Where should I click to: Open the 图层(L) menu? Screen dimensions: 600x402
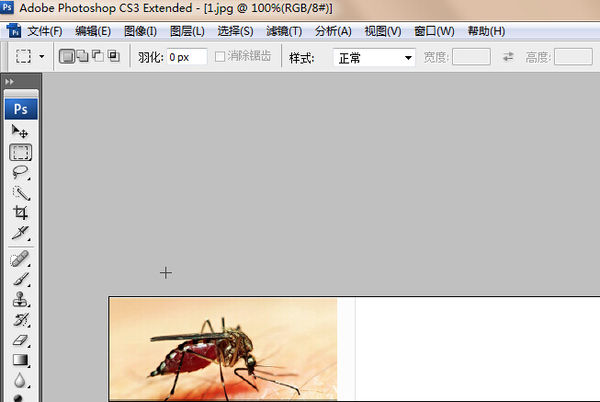click(x=187, y=31)
